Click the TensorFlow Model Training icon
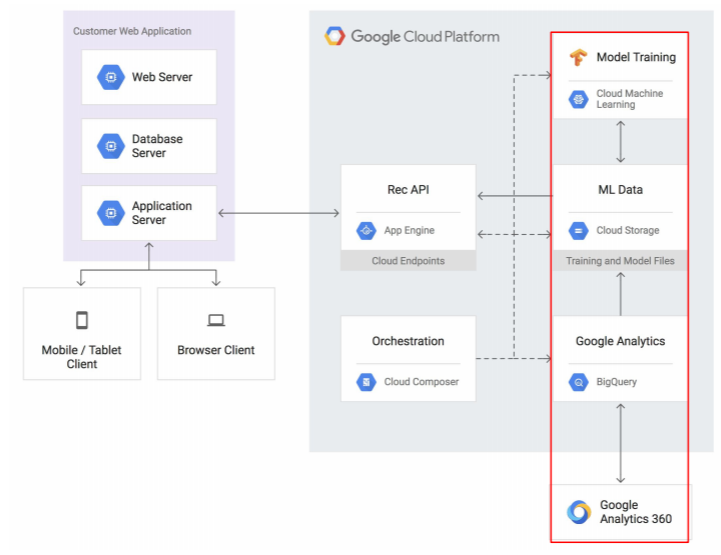The height and width of the screenshot is (555, 721). tap(578, 58)
